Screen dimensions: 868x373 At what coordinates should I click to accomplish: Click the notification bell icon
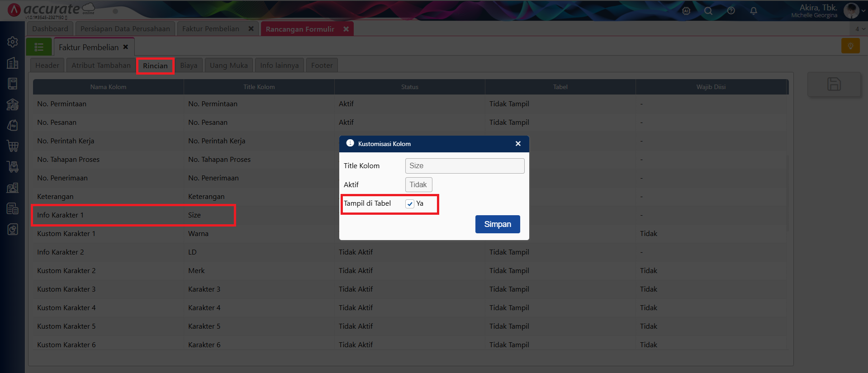[754, 11]
